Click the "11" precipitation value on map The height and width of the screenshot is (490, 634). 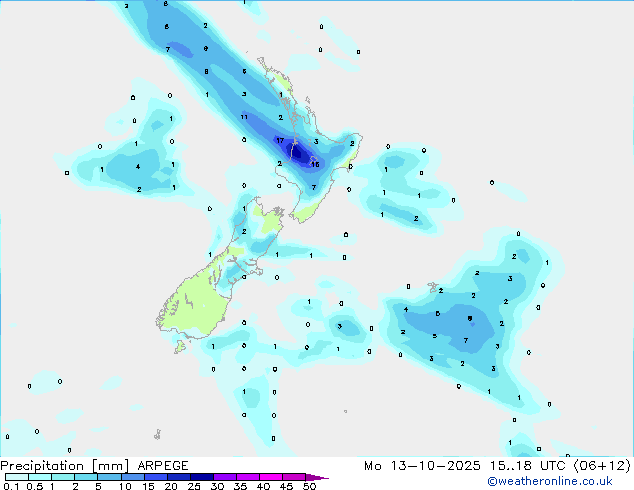pyautogui.click(x=244, y=117)
